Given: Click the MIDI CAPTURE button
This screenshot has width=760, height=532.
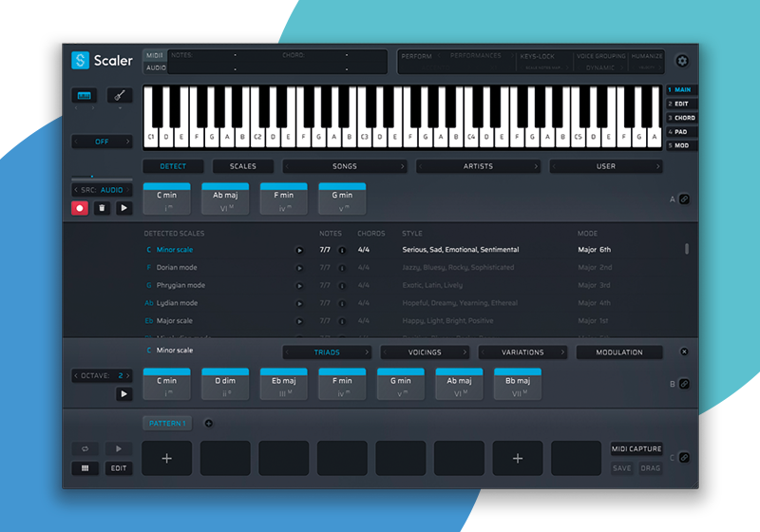Looking at the screenshot, I should point(636,449).
